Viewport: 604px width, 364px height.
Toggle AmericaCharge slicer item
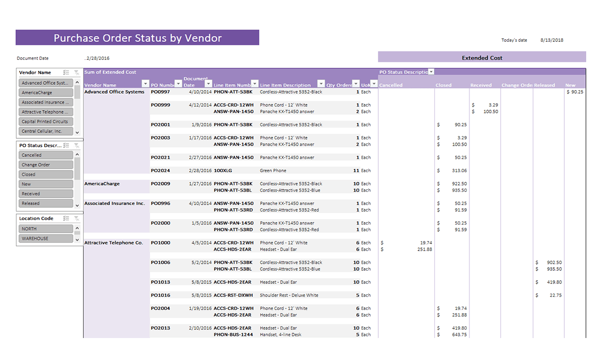(x=46, y=92)
